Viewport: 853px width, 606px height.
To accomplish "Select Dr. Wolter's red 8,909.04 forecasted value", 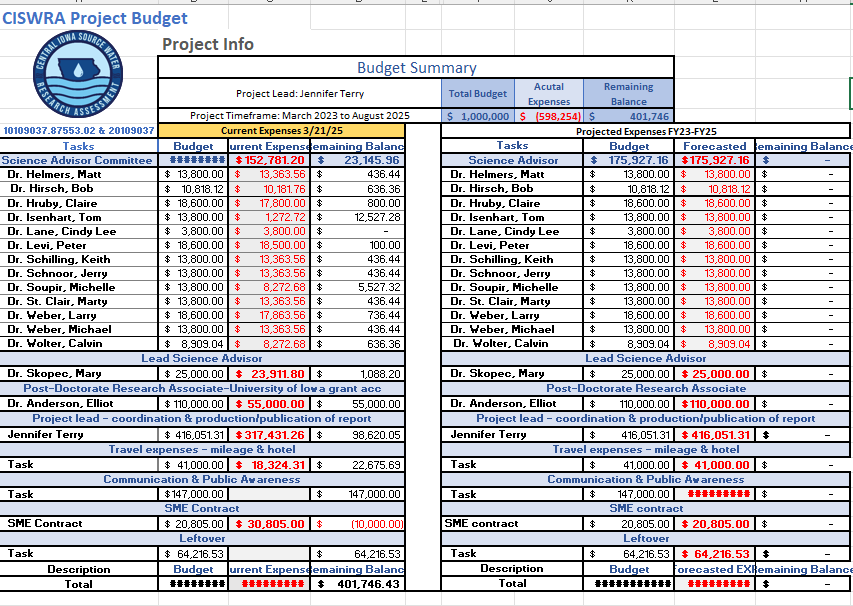I will coord(714,344).
